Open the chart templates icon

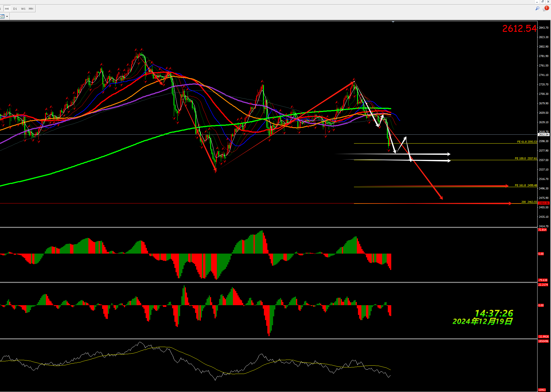click(x=2, y=17)
